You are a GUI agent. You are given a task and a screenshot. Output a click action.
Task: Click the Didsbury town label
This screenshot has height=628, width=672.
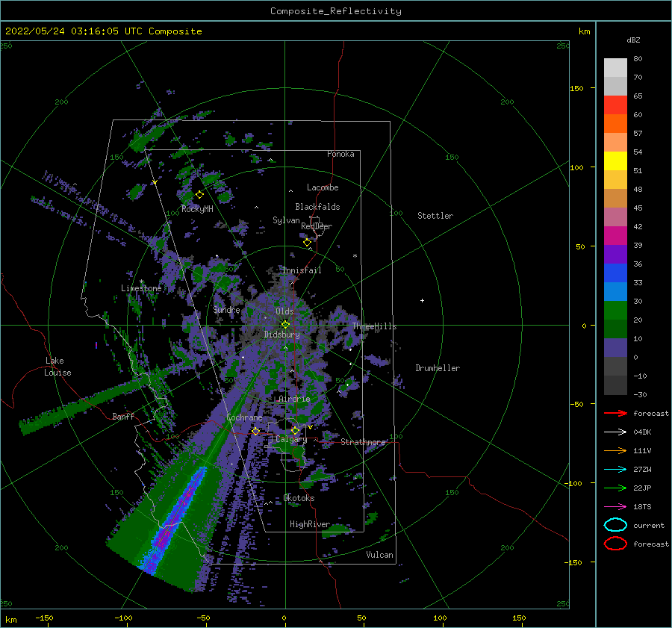(282, 335)
